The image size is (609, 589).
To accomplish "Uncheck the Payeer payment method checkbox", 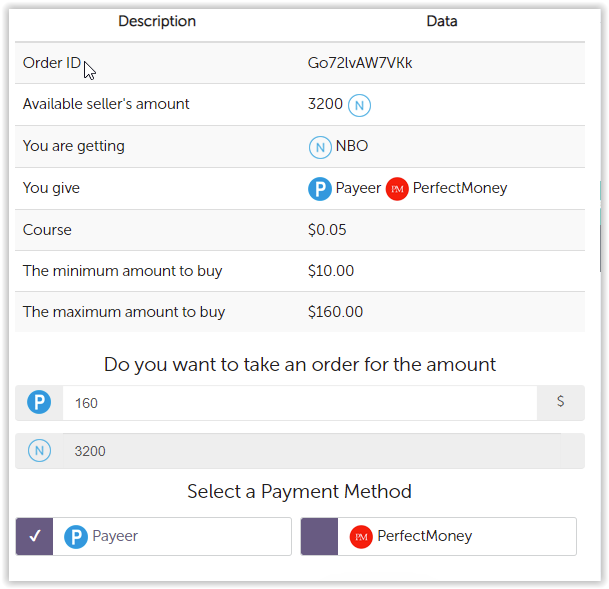I will pos(35,537).
